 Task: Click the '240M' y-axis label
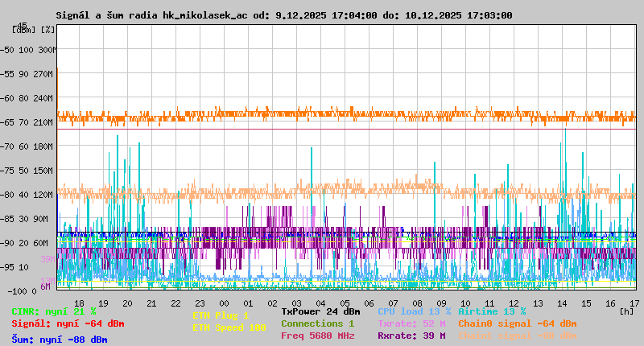pos(45,98)
